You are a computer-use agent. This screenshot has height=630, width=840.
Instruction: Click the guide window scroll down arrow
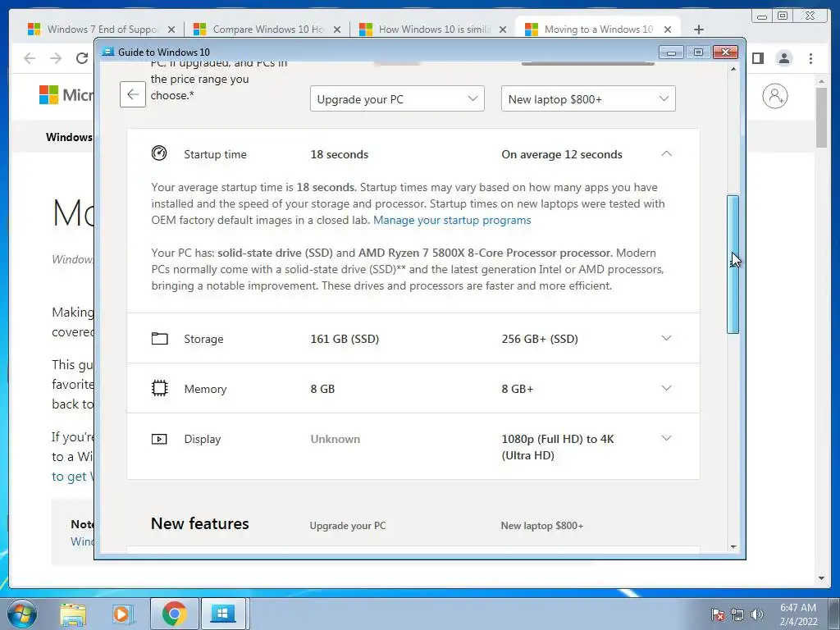(733, 547)
